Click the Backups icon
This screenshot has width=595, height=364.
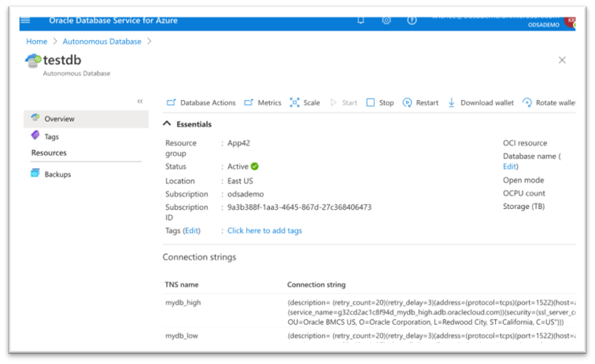[35, 173]
